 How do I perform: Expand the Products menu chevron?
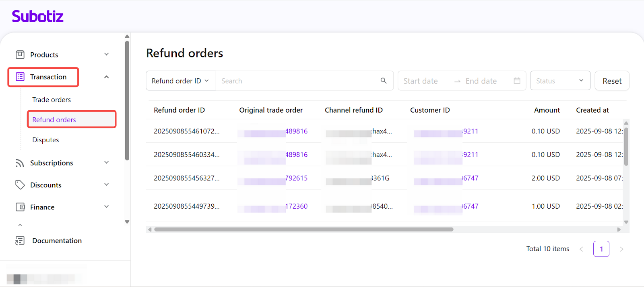[x=107, y=54]
